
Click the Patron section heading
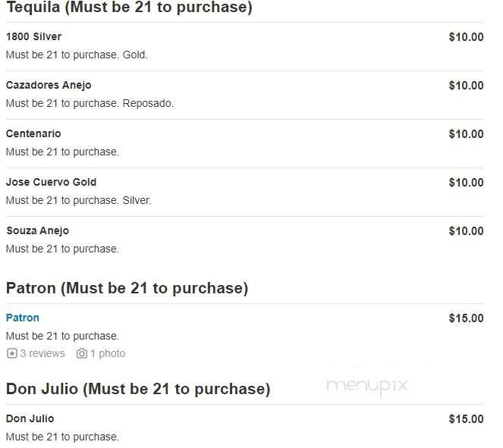tap(127, 288)
